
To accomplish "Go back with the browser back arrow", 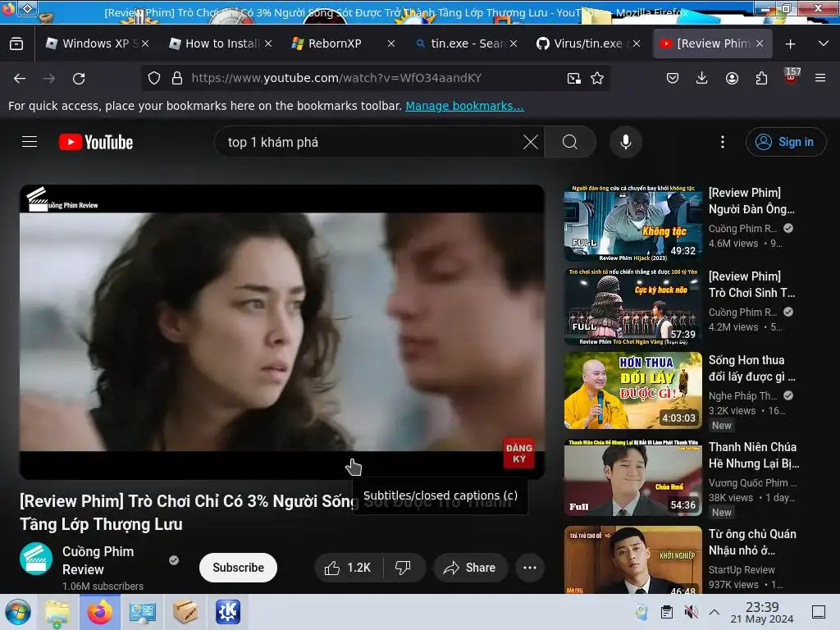I will tap(20, 78).
